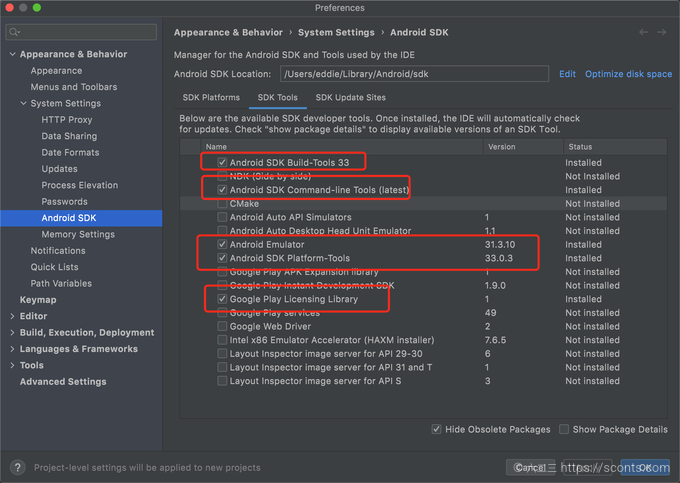Image resolution: width=680 pixels, height=483 pixels.
Task: Go back with the left arrow icon
Action: pos(644,33)
